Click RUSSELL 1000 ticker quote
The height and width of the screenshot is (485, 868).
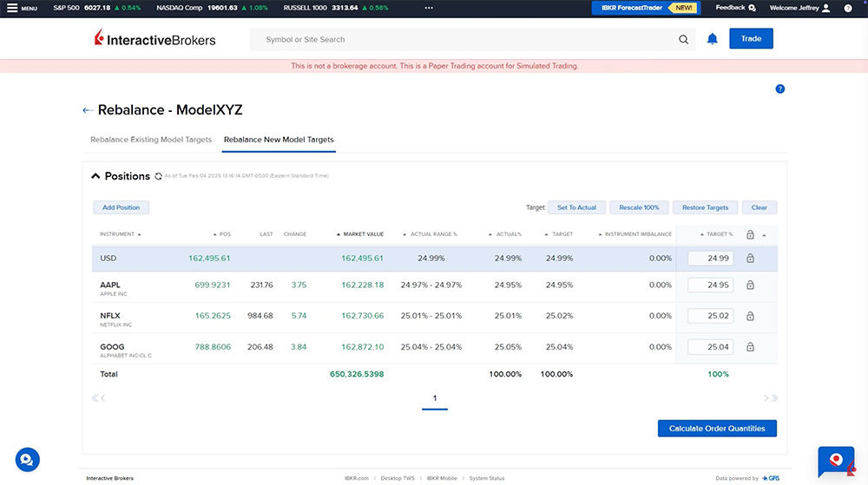pos(336,8)
